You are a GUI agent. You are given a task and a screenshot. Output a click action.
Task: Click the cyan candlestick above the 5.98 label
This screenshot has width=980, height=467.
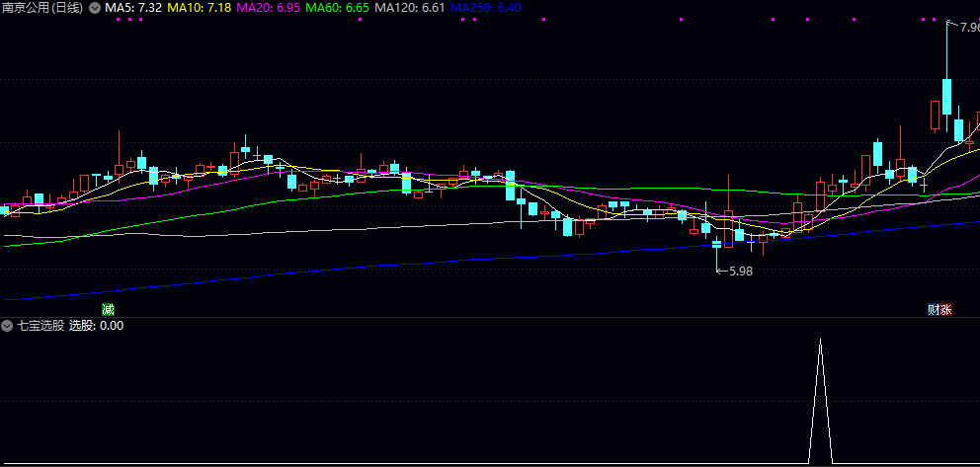click(717, 244)
